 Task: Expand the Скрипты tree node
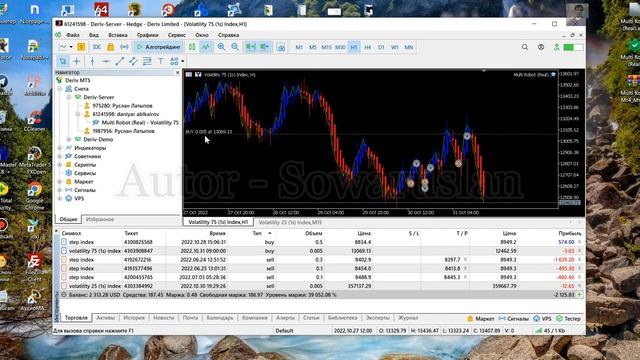[60, 165]
